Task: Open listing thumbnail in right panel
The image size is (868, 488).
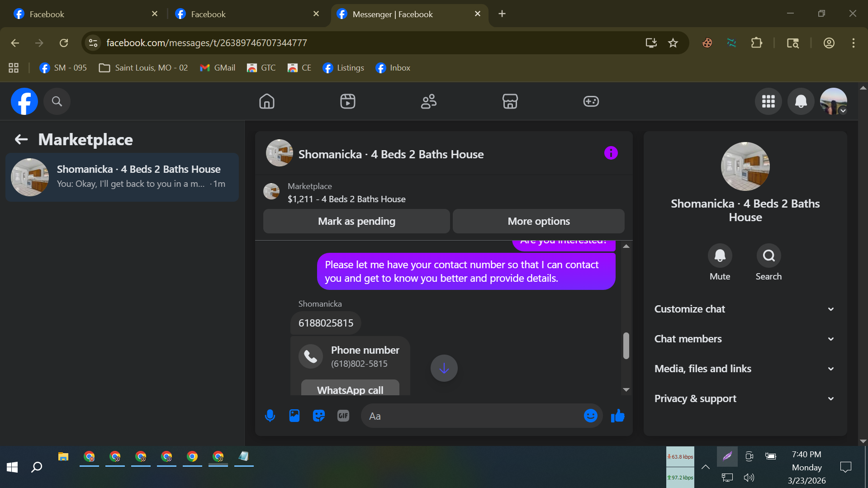Action: point(745,166)
